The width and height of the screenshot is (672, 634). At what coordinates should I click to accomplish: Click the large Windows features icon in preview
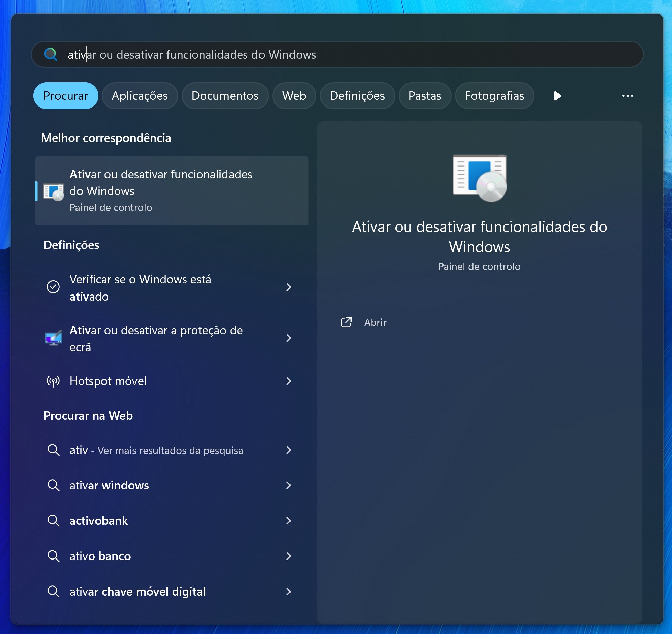click(x=479, y=178)
